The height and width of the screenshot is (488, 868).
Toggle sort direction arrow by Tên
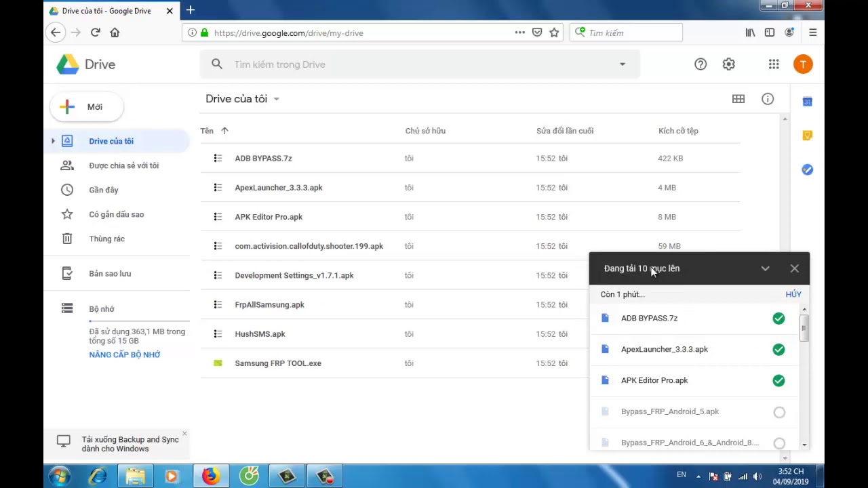224,131
